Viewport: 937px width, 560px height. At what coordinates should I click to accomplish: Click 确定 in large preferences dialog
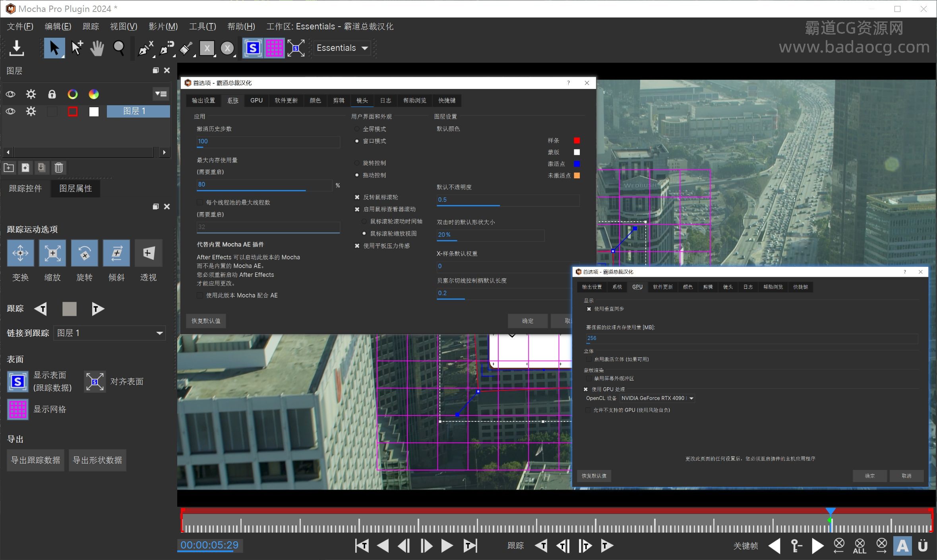click(528, 321)
